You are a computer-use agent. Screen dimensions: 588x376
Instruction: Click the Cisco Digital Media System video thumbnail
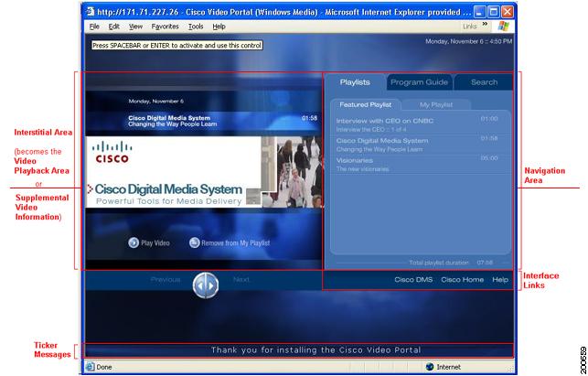pyautogui.click(x=204, y=172)
